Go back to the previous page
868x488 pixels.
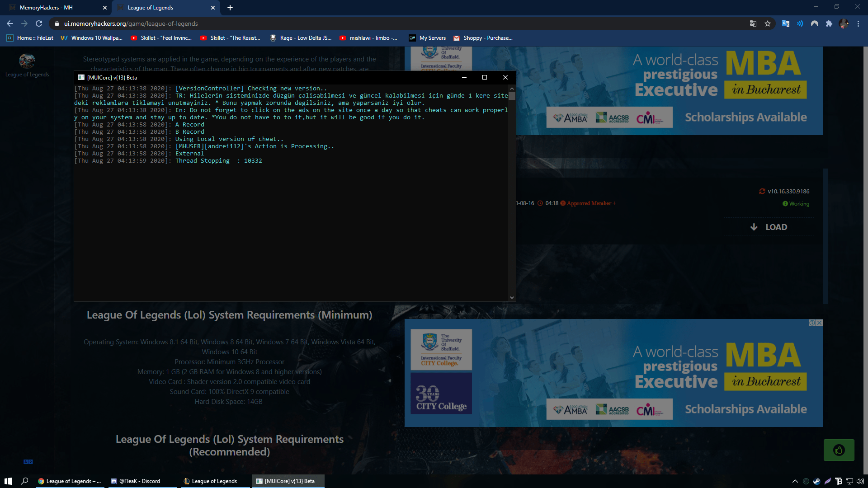[10, 23]
